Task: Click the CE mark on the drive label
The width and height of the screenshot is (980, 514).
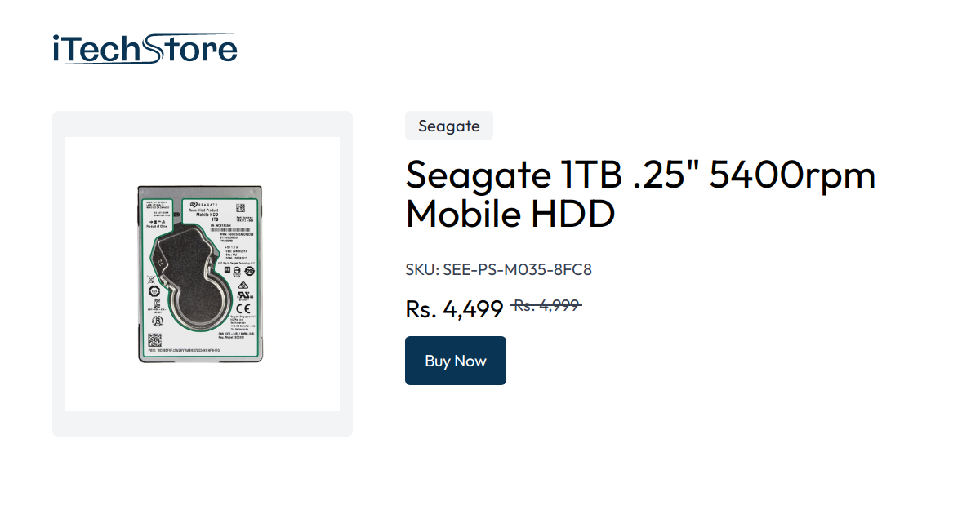Action: (x=244, y=306)
